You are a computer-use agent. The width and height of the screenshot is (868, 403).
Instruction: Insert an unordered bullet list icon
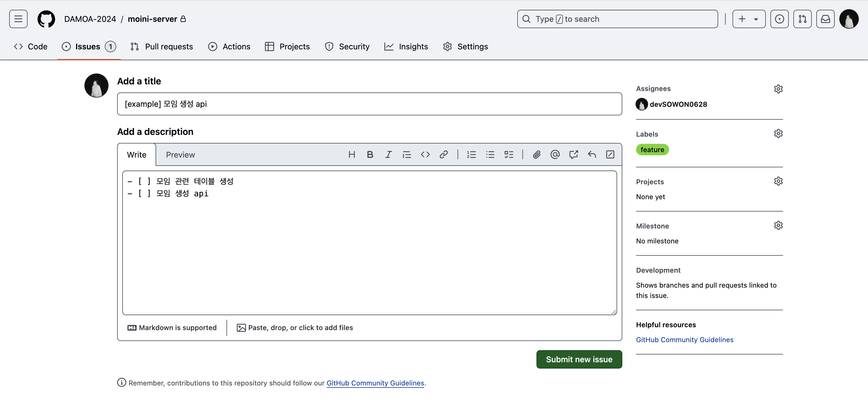(x=490, y=154)
